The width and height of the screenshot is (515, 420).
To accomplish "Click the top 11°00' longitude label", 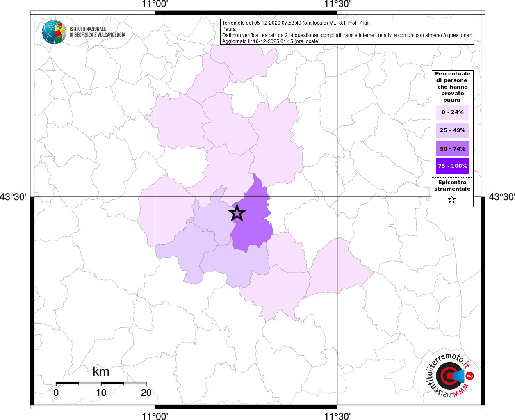I will point(155,5).
